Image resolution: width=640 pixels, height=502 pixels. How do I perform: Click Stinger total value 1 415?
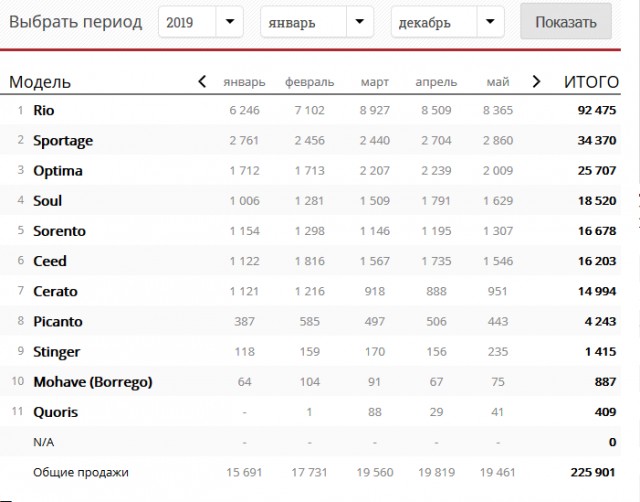click(600, 352)
